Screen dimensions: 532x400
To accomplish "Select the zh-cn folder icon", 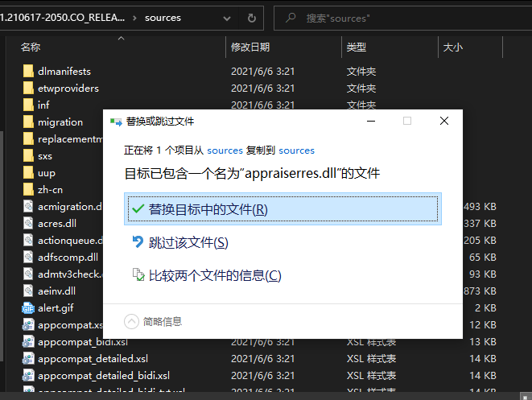I will 28,190.
